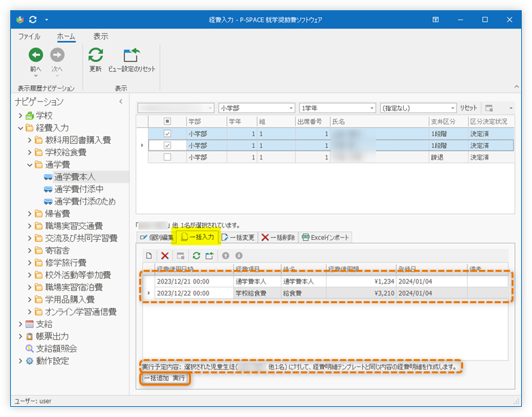Switch to the 表示 ribbon tab

pos(100,36)
